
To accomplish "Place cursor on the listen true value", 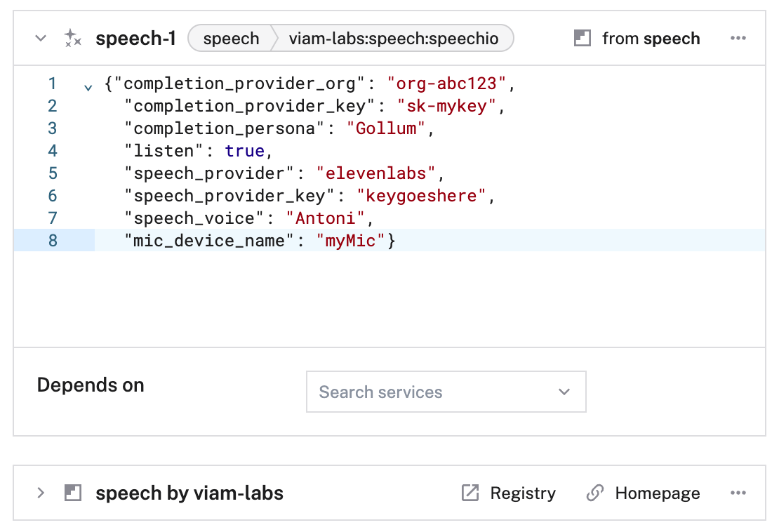I will [244, 151].
